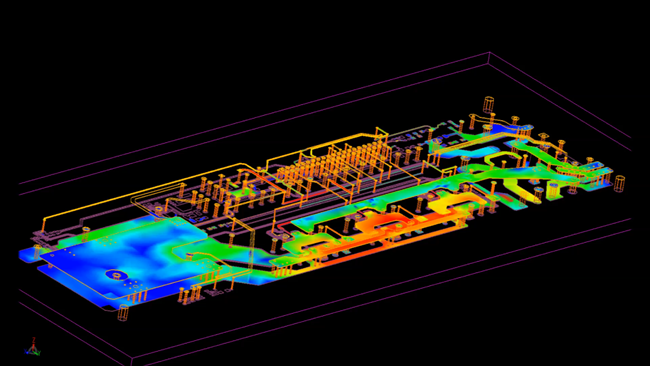Select the large blue copper plane region

click(120, 257)
